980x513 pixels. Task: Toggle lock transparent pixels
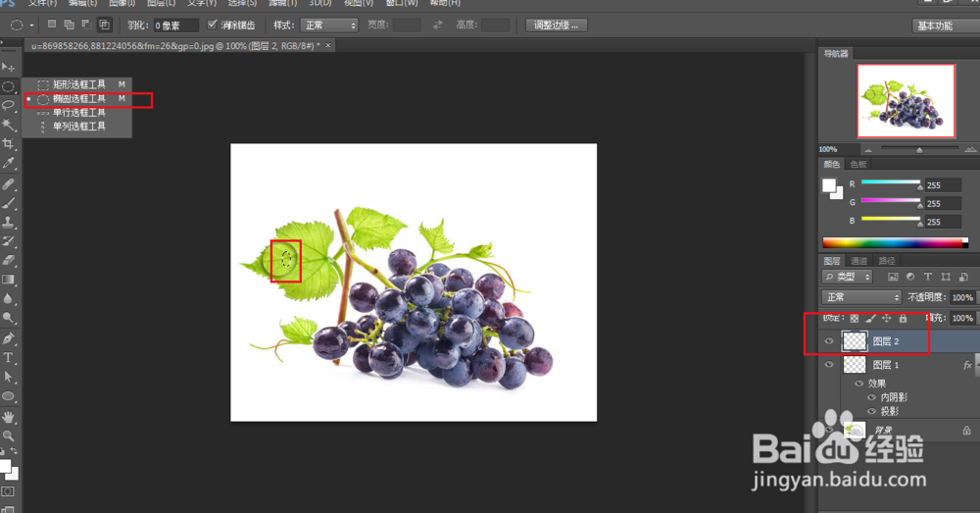click(854, 319)
